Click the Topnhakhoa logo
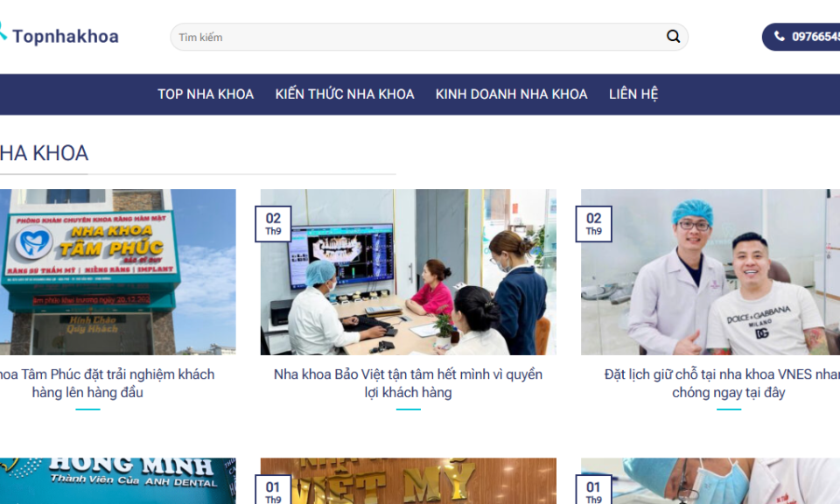Image resolution: width=840 pixels, height=504 pixels. [59, 35]
